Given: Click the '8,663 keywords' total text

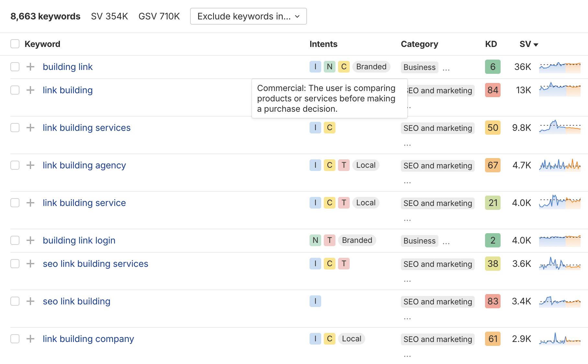Looking at the screenshot, I should 45,16.
